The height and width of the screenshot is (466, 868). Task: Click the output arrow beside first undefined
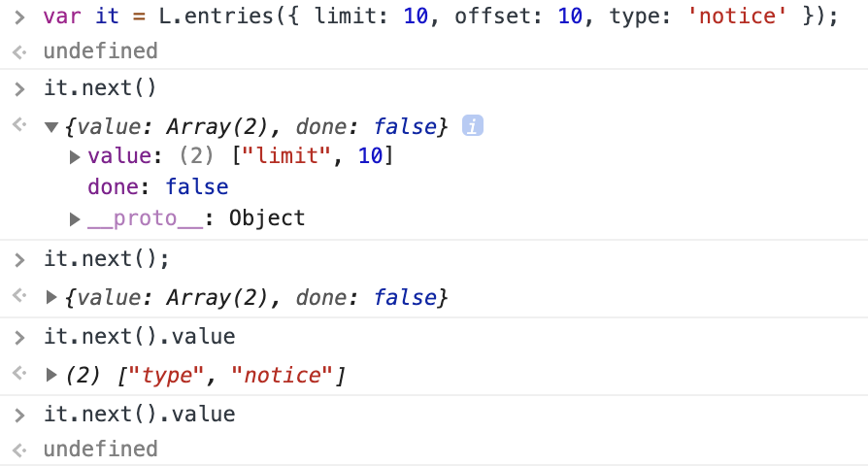19,52
